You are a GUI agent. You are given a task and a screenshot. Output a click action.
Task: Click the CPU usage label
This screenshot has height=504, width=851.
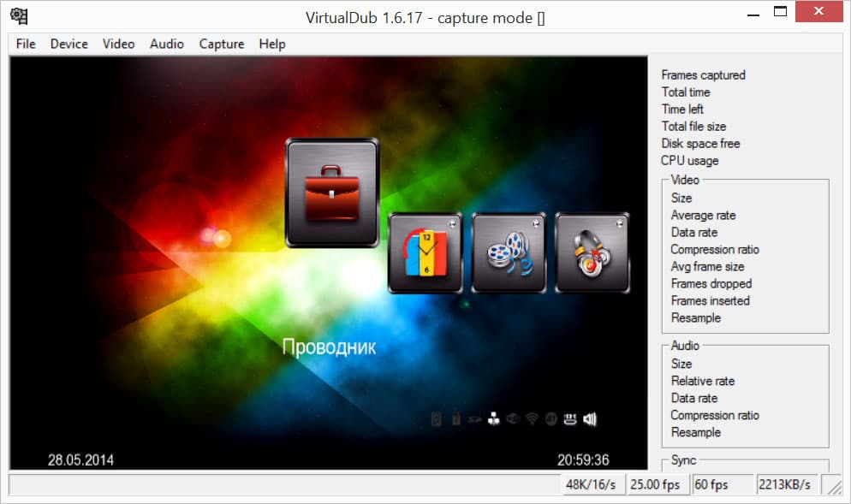coord(690,161)
